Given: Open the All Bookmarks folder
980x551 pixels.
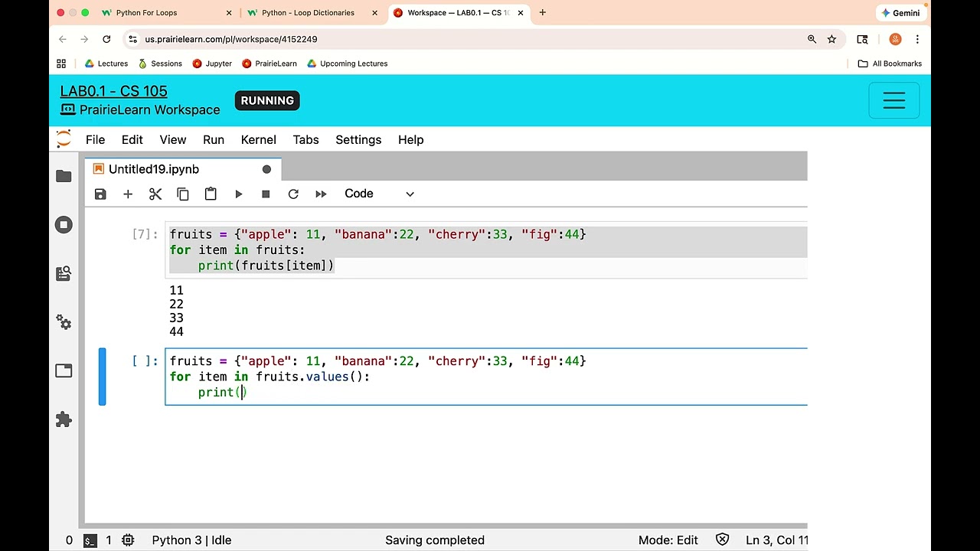Looking at the screenshot, I should (x=890, y=64).
